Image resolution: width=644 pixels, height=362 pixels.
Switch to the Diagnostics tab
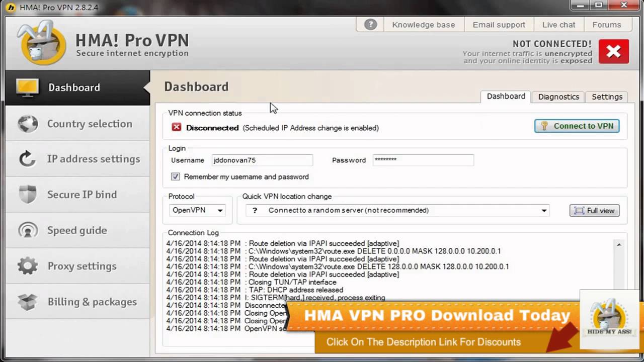tap(558, 97)
